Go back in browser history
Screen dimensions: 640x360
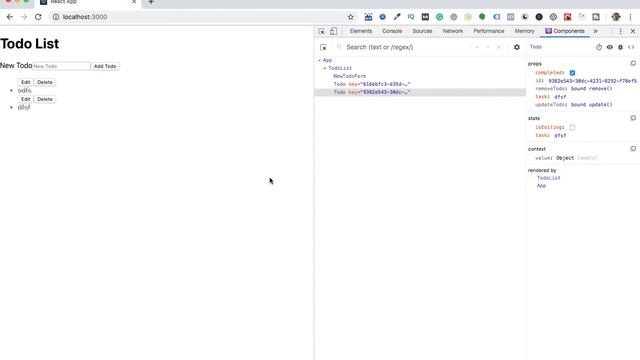point(10,17)
